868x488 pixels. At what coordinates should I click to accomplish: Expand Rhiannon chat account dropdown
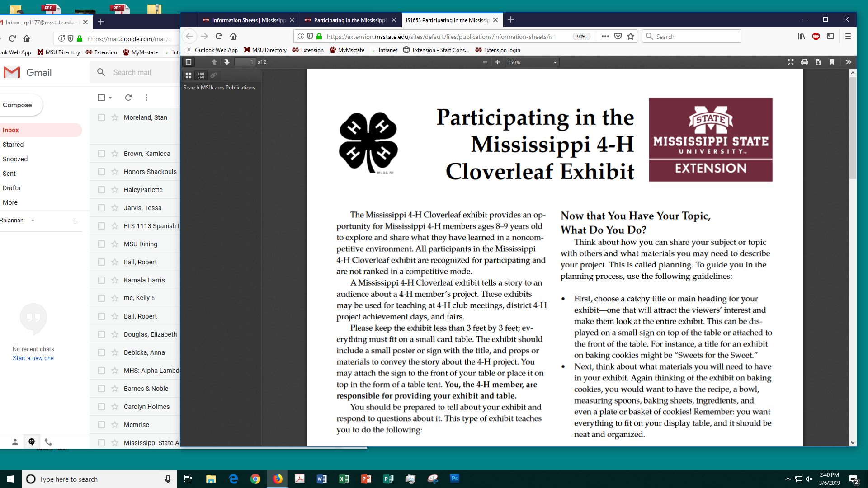(33, 221)
